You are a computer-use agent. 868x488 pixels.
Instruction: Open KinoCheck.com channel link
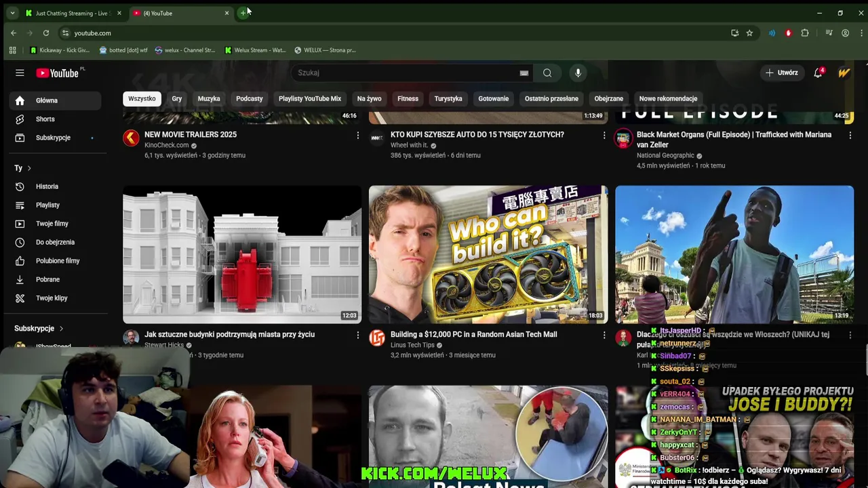click(x=167, y=145)
